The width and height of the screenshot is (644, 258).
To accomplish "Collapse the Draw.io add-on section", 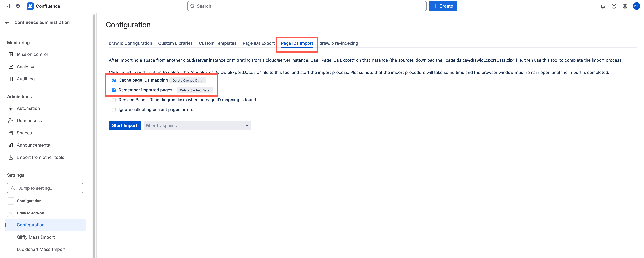I will point(11,213).
